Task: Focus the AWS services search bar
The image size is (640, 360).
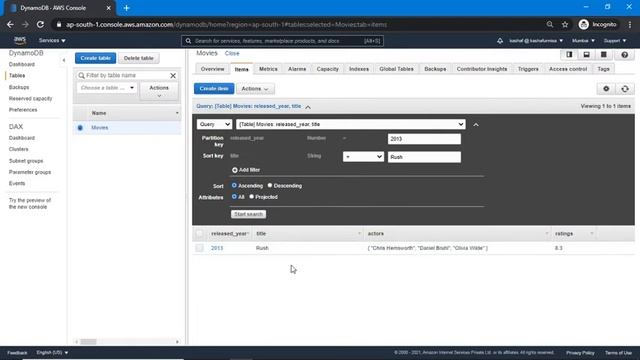Action: tap(282, 41)
